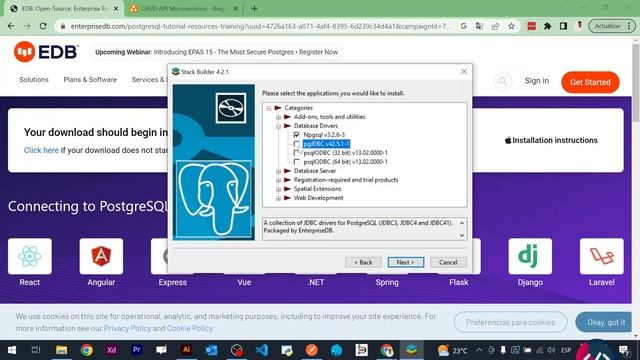Open the React connection guide icon

click(30, 256)
